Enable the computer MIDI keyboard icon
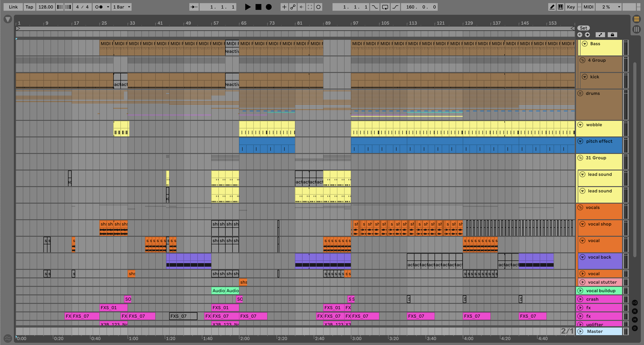This screenshot has width=644, height=345. coord(561,7)
